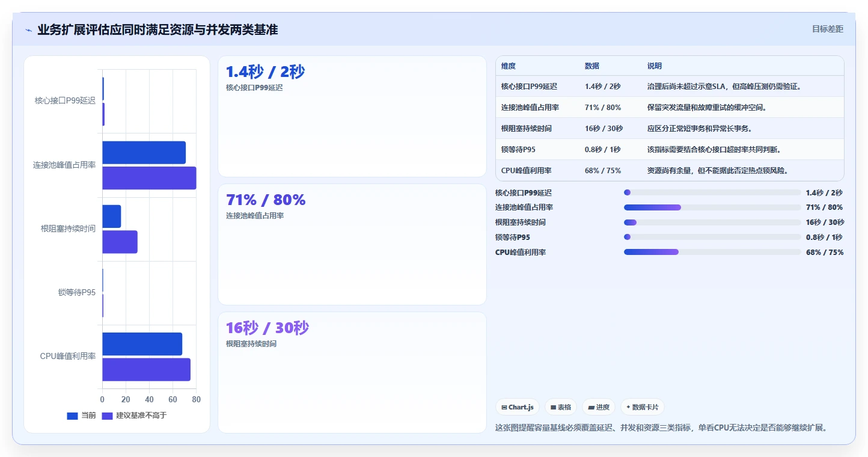Click the 连接池峰值占用率 axis label in the chart

(64, 165)
